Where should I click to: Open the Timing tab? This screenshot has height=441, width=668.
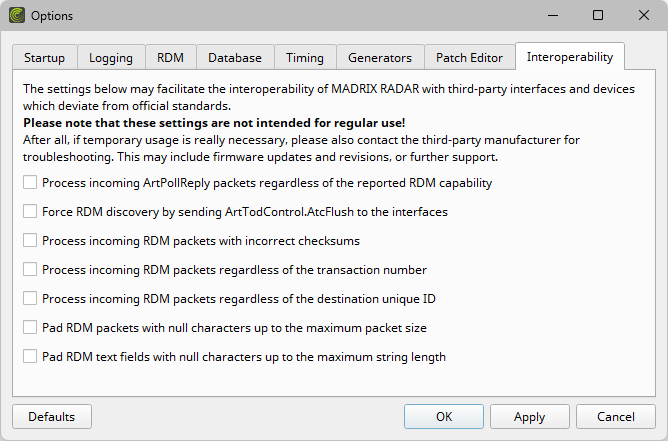click(305, 57)
